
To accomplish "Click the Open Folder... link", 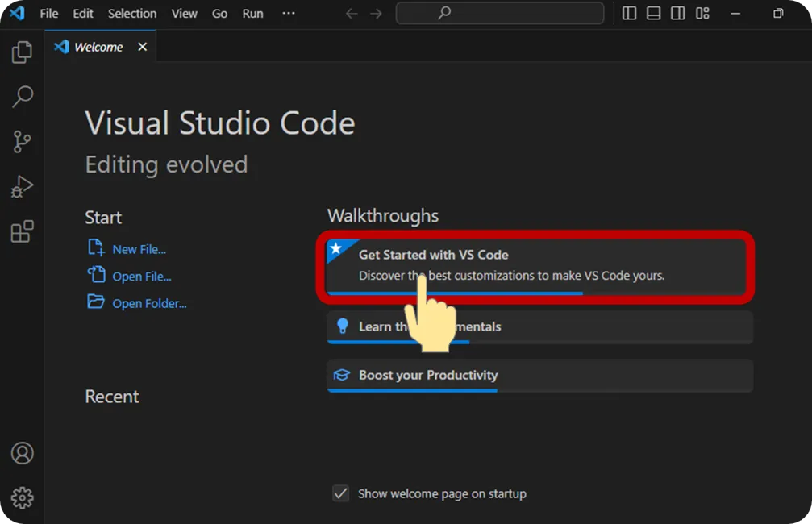I will (x=149, y=304).
